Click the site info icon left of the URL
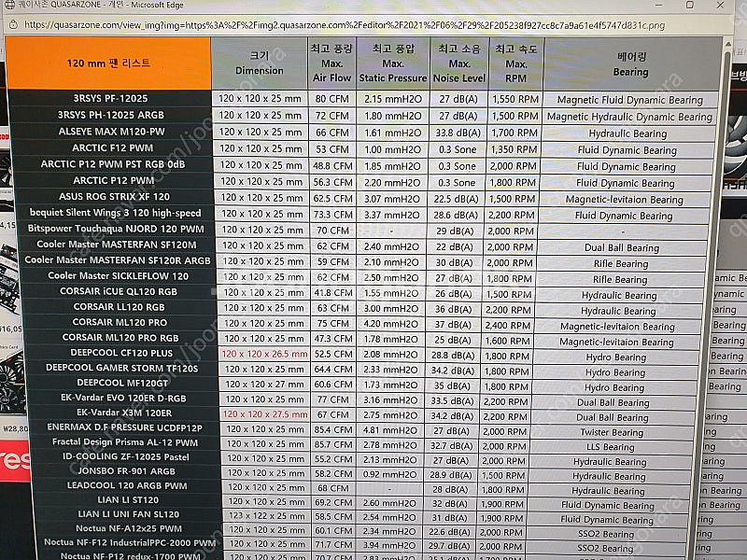 [11, 23]
